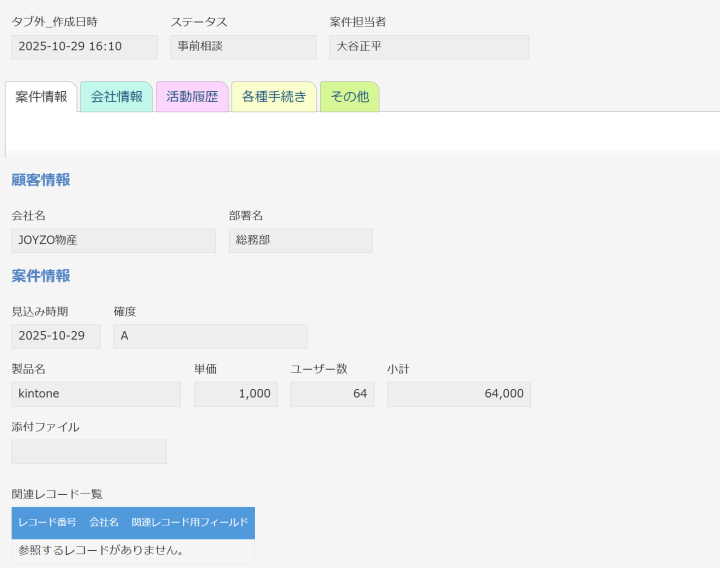The width and height of the screenshot is (720, 568).
Task: Click the 確度 field showing A
Action: coord(210,336)
